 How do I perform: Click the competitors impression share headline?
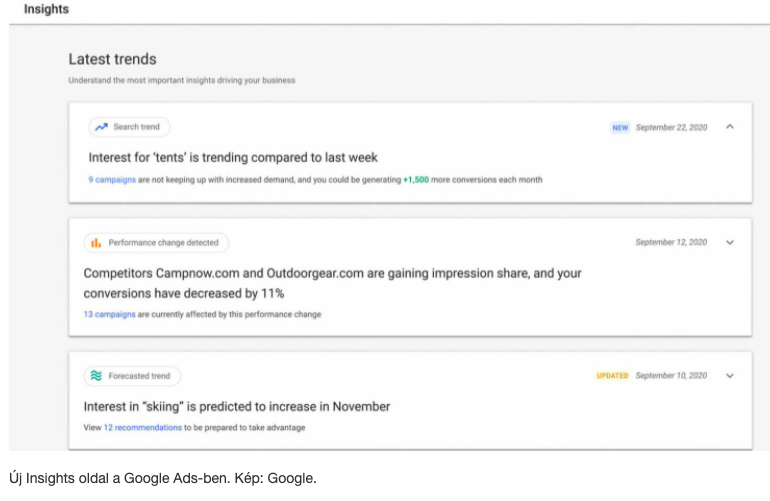click(332, 283)
